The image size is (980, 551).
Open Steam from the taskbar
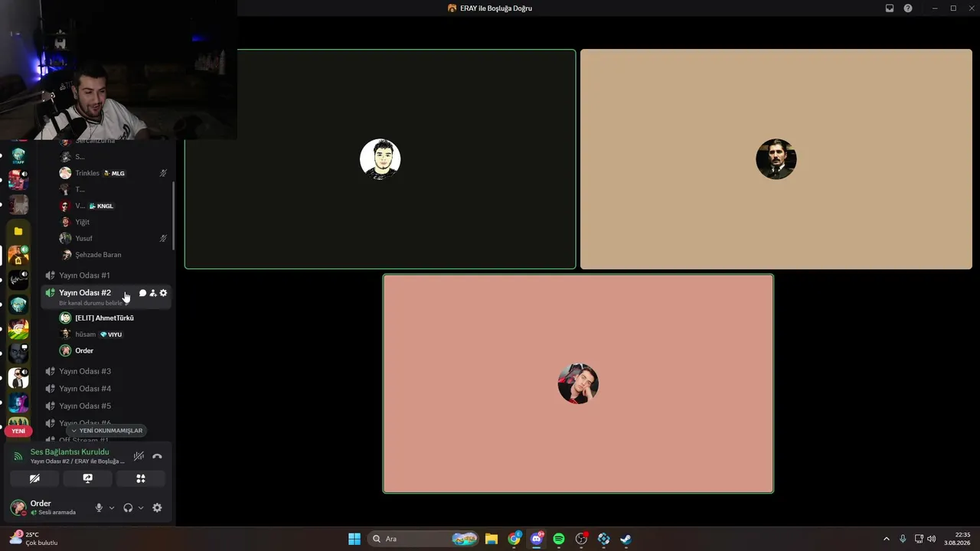626,539
